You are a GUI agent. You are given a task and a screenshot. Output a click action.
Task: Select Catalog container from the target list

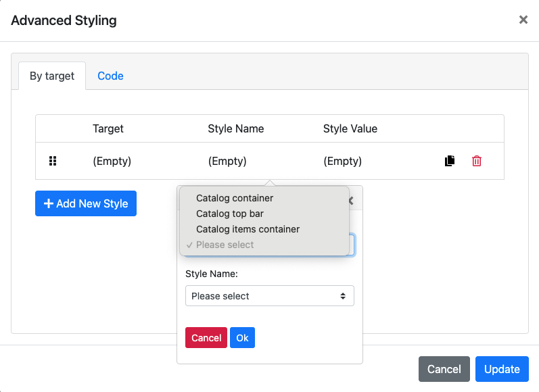(x=235, y=198)
